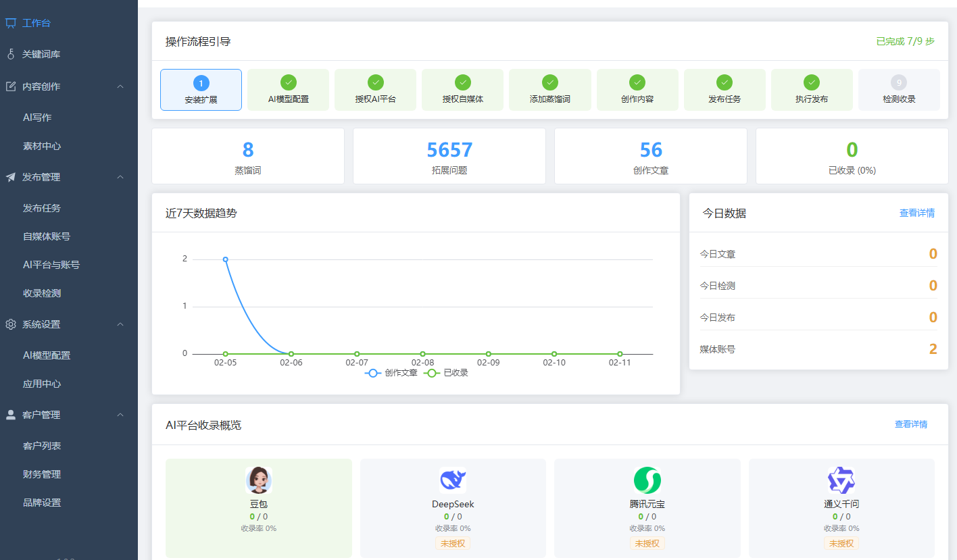957x560 pixels.
Task: Click the DeepSeek whale logo
Action: point(452,480)
